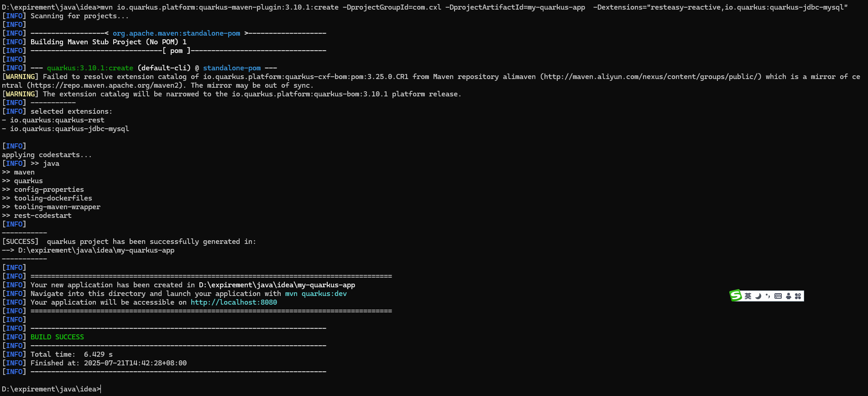The image size is (868, 396).
Task: Click the 'Finished at: 2025-07-21T14:42:28+08:00' line
Action: click(109, 363)
